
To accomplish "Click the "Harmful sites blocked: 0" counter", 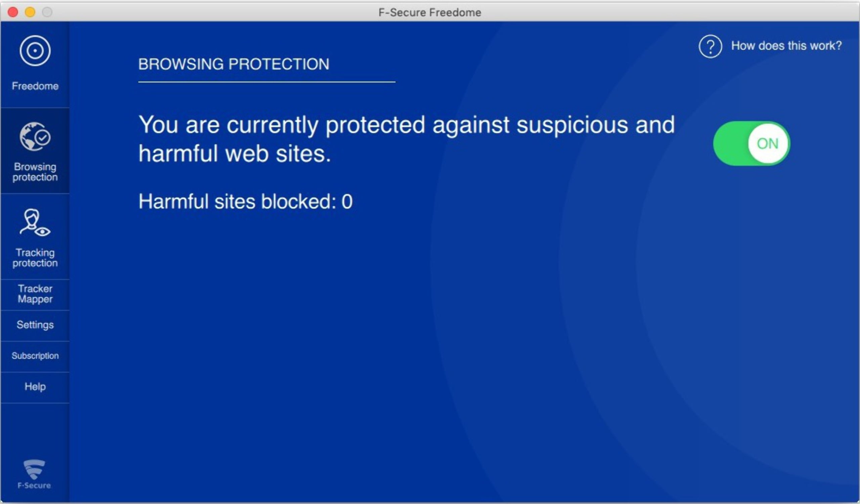I will point(245,201).
